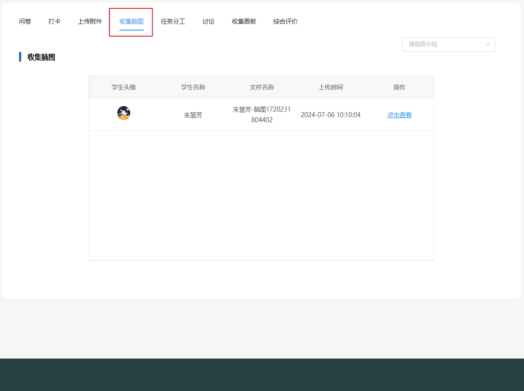This screenshot has width=524, height=391.
Task: Click the chevron arrow of the group selector
Action: click(x=487, y=44)
